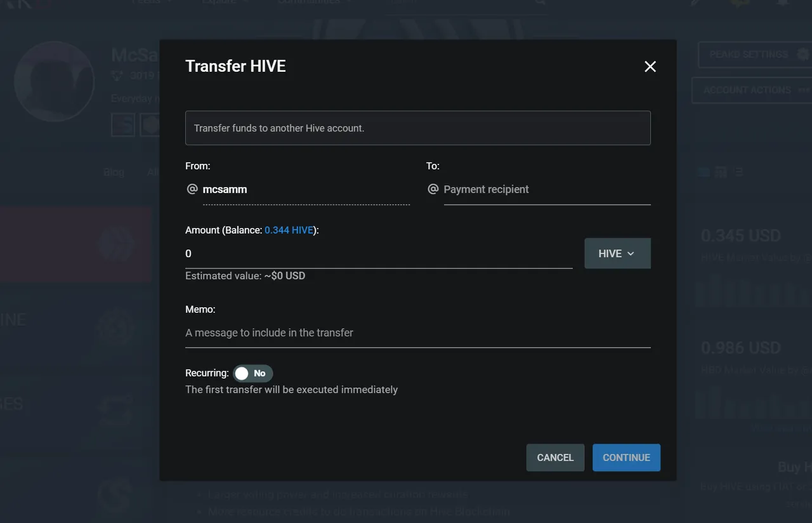This screenshot has height=523, width=812.
Task: Click the Continue button
Action: [626, 458]
